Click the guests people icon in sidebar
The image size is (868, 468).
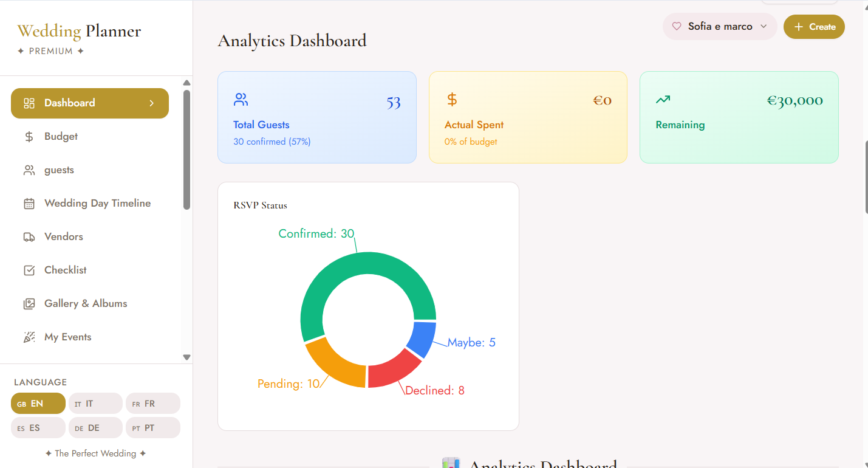[x=29, y=170]
